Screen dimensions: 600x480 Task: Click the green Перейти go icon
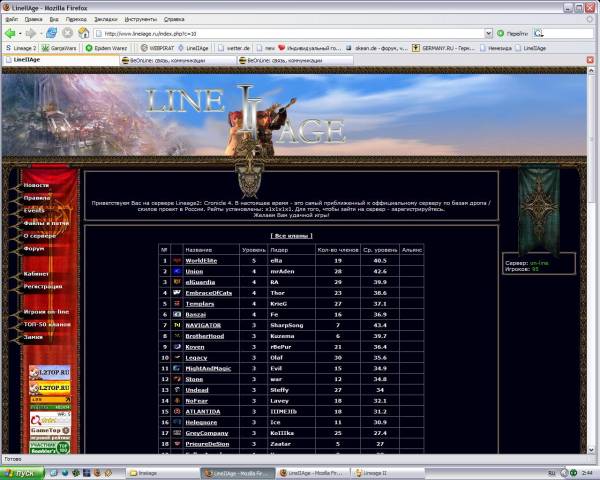[x=501, y=34]
